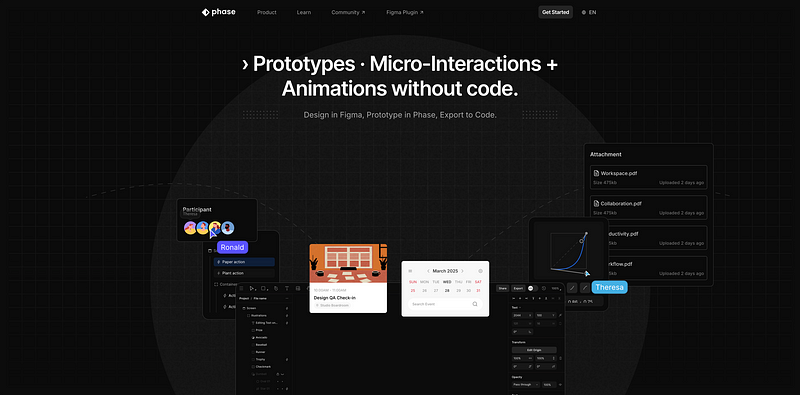
Task: Go to previous month in calendar
Action: pos(428,271)
